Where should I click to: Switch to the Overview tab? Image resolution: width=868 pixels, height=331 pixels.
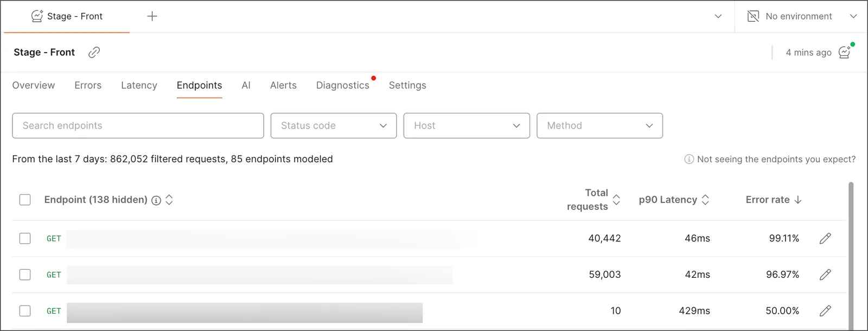coord(34,85)
